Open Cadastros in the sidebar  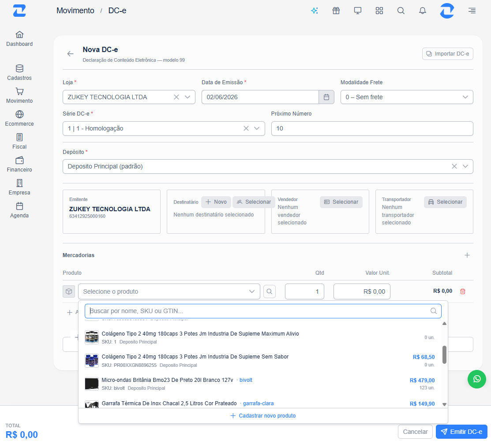[x=19, y=73]
